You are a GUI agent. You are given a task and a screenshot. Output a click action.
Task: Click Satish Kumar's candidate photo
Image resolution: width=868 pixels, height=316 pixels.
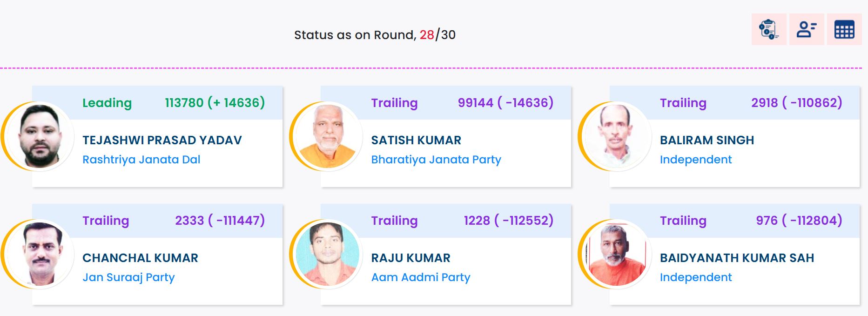click(x=328, y=136)
